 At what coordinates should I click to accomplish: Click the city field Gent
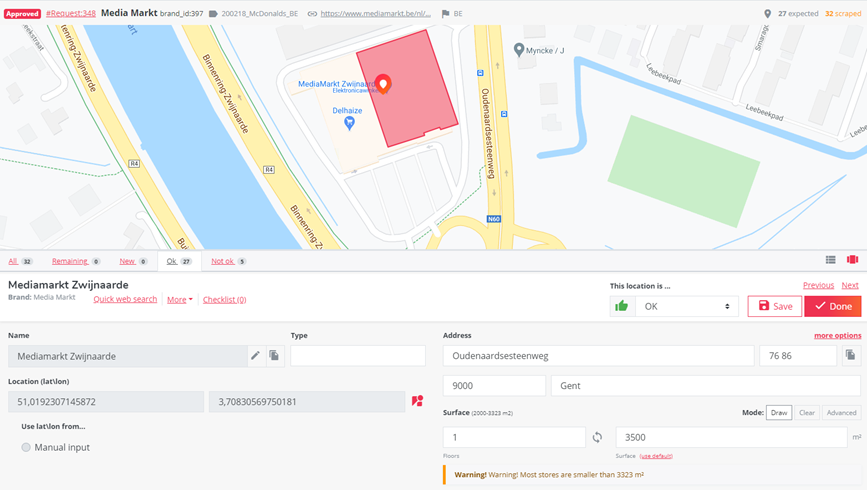click(706, 385)
